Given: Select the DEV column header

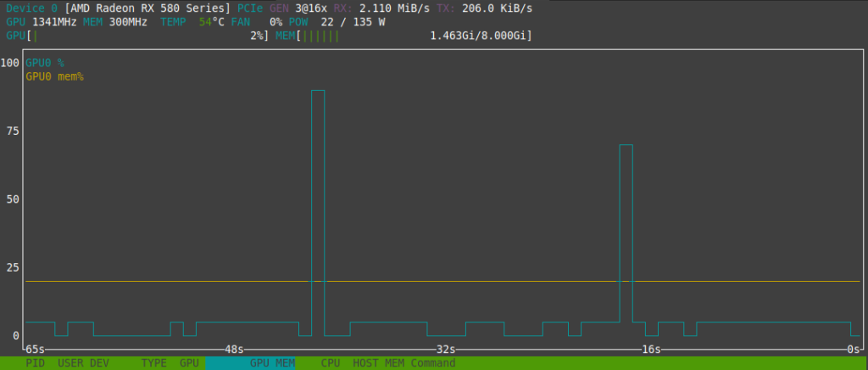Looking at the screenshot, I should tap(99, 363).
